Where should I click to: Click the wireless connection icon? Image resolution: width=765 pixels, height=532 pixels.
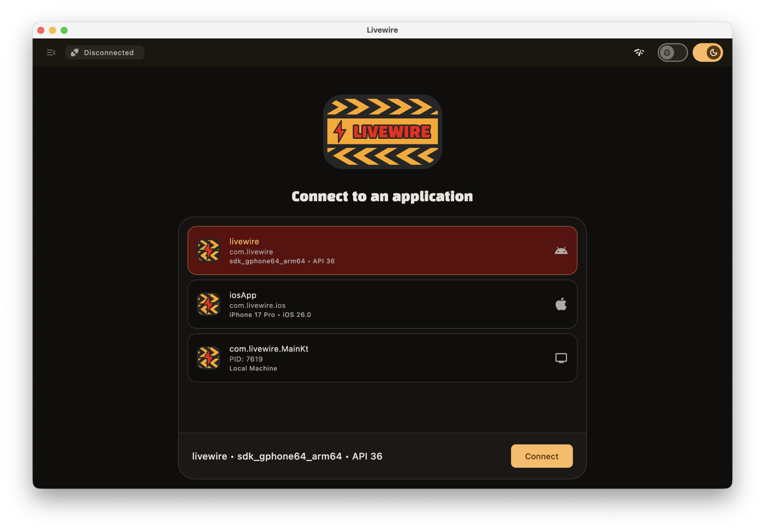(x=639, y=53)
